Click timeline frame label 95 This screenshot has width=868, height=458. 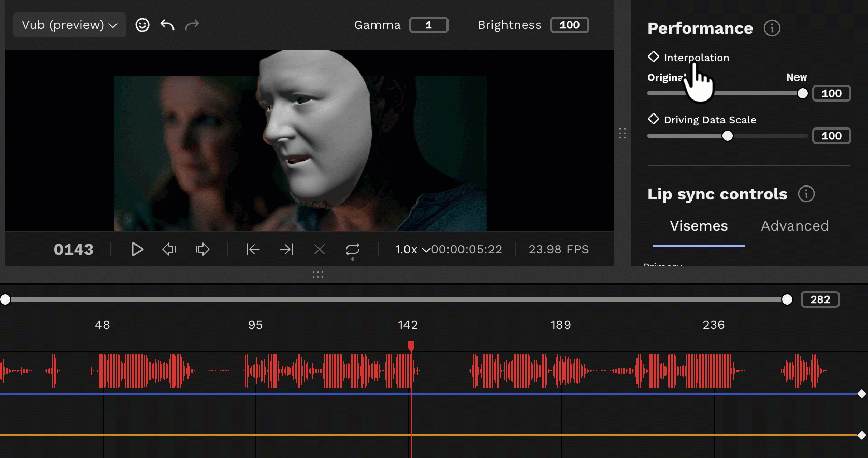[255, 325]
